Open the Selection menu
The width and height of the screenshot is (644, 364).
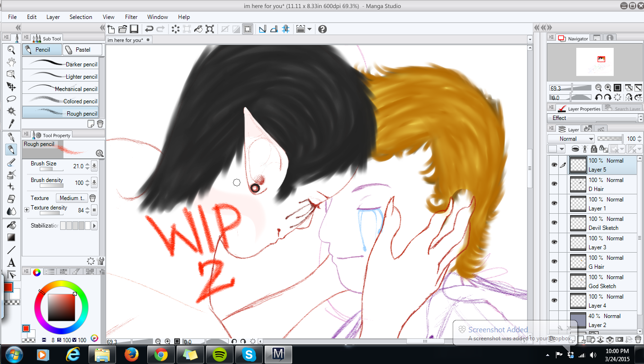[81, 17]
